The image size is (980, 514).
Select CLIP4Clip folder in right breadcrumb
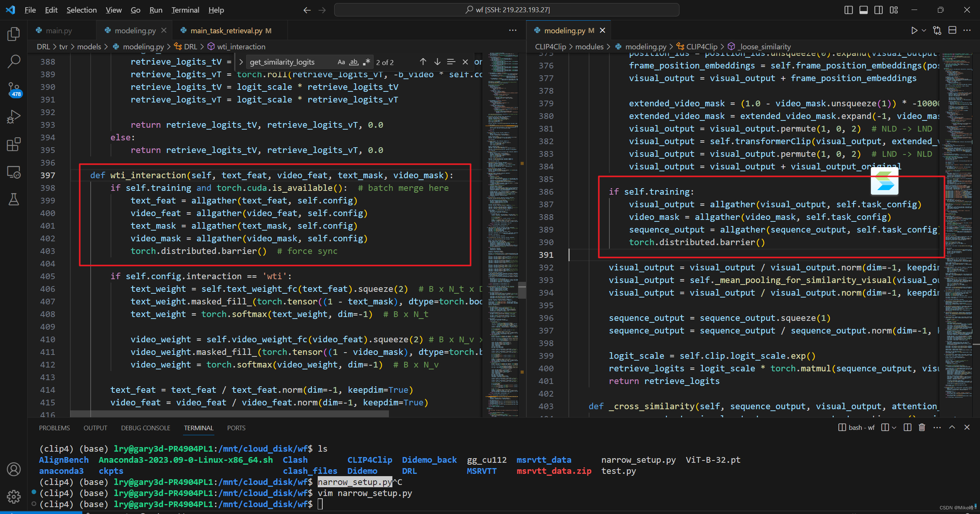[x=550, y=47]
